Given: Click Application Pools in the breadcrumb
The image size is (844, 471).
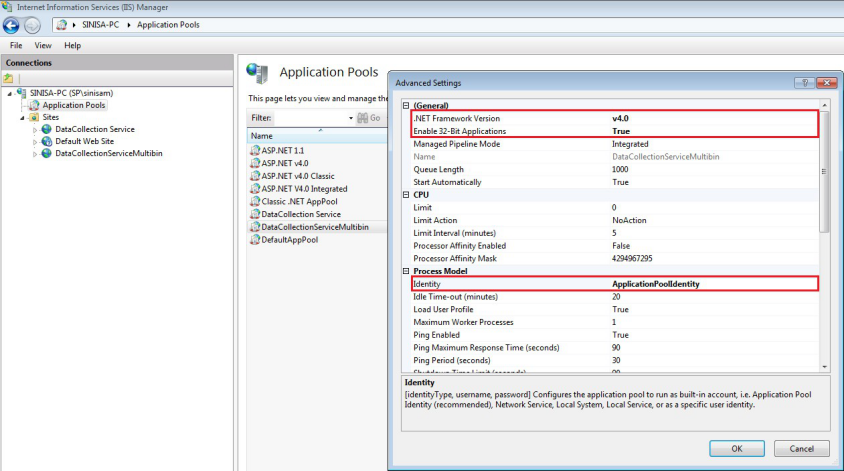Looking at the screenshot, I should (168, 25).
